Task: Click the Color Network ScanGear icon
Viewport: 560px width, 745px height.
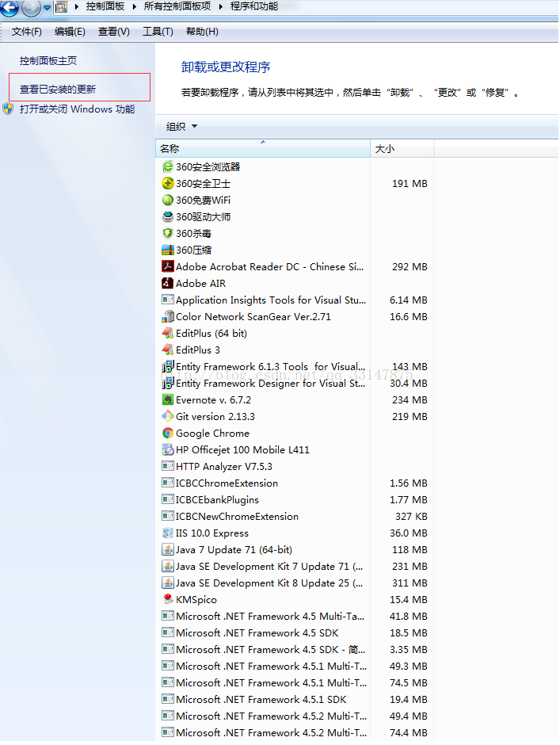Action: point(168,316)
